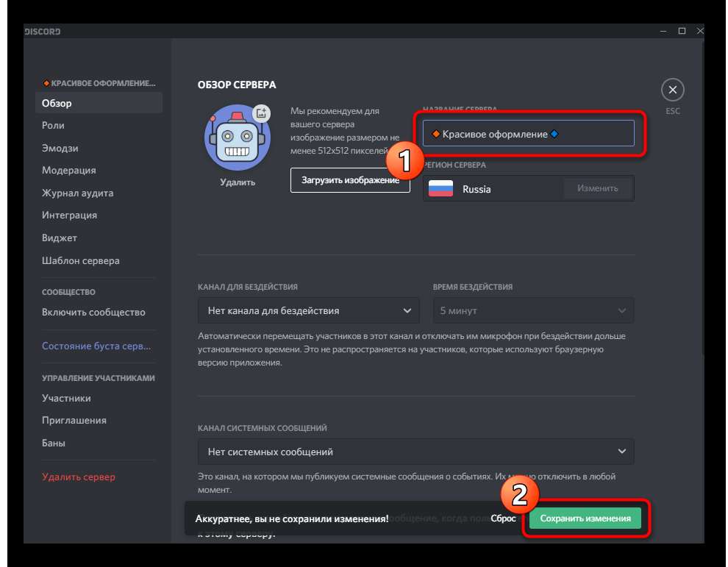The height and width of the screenshot is (567, 728).
Task: Click the Изменить region button
Action: [x=597, y=188]
